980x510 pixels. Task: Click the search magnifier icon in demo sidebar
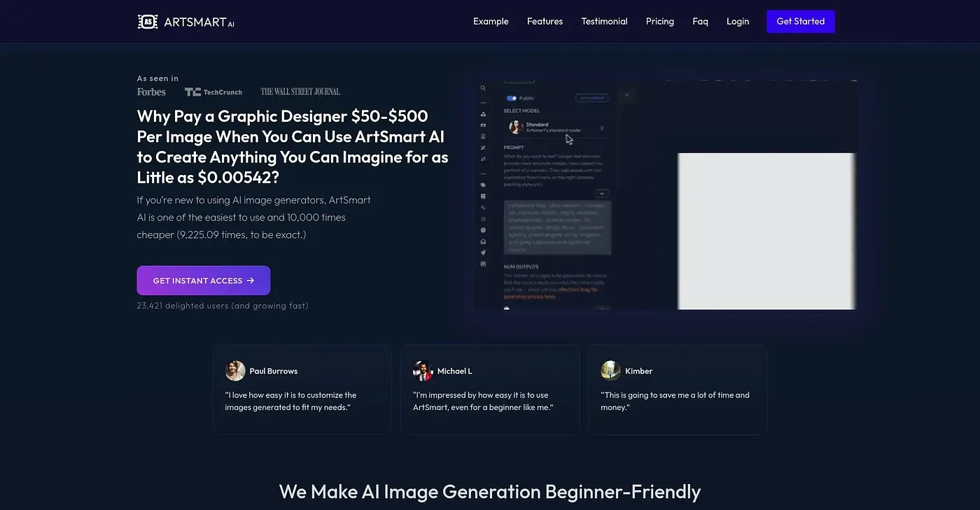[x=483, y=89]
